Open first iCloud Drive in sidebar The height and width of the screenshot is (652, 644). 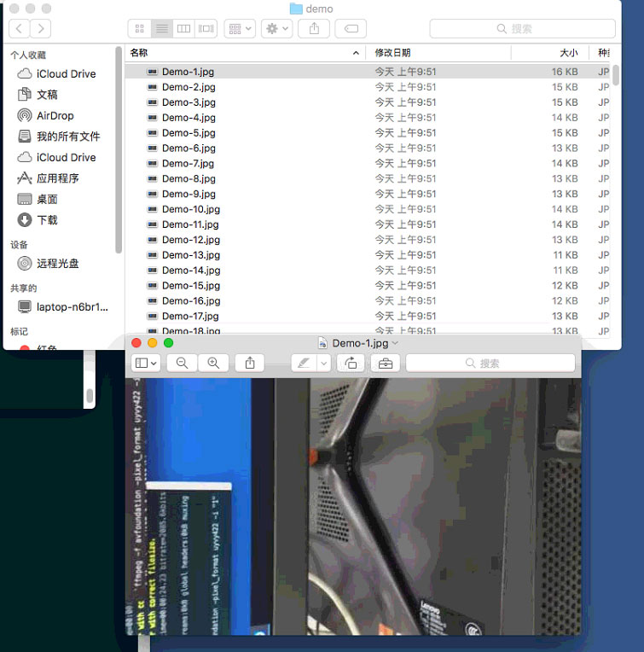pyautogui.click(x=56, y=73)
